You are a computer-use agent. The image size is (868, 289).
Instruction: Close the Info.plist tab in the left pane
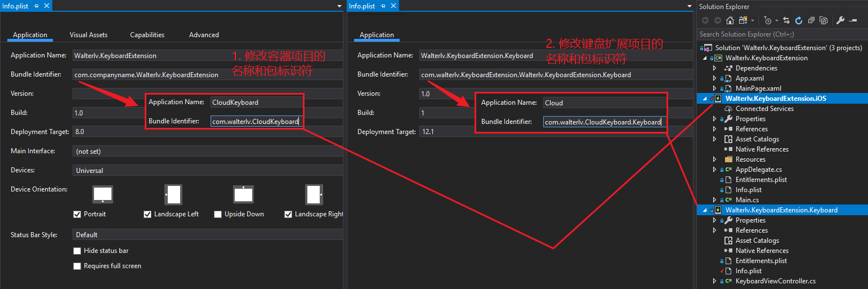tap(47, 6)
